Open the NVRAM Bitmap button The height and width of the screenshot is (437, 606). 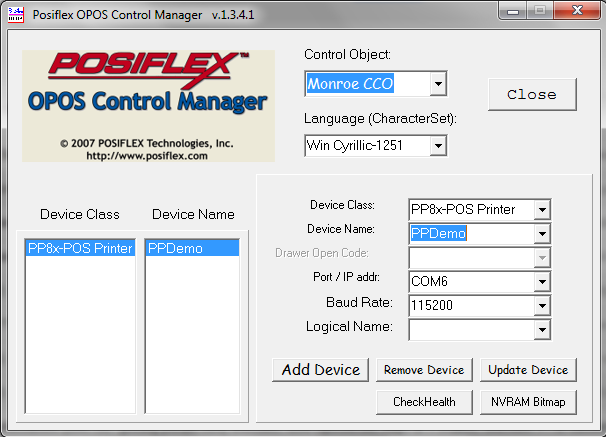pos(528,402)
